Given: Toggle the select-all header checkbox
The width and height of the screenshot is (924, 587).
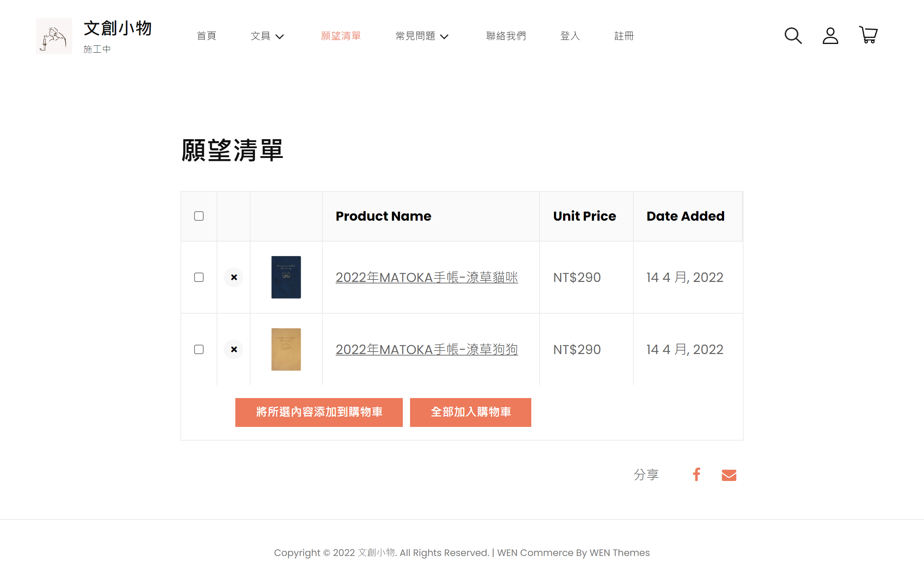Looking at the screenshot, I should (199, 216).
